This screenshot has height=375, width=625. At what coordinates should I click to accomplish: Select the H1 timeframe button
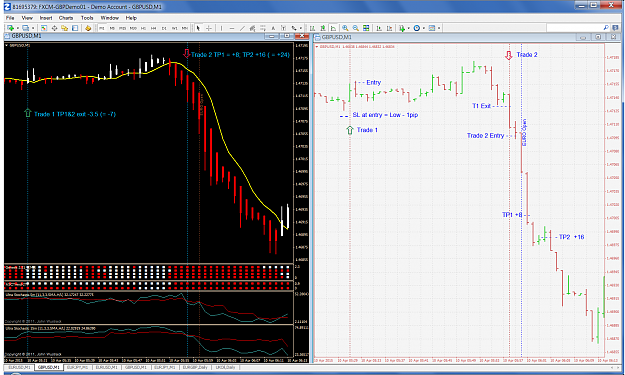tap(143, 28)
